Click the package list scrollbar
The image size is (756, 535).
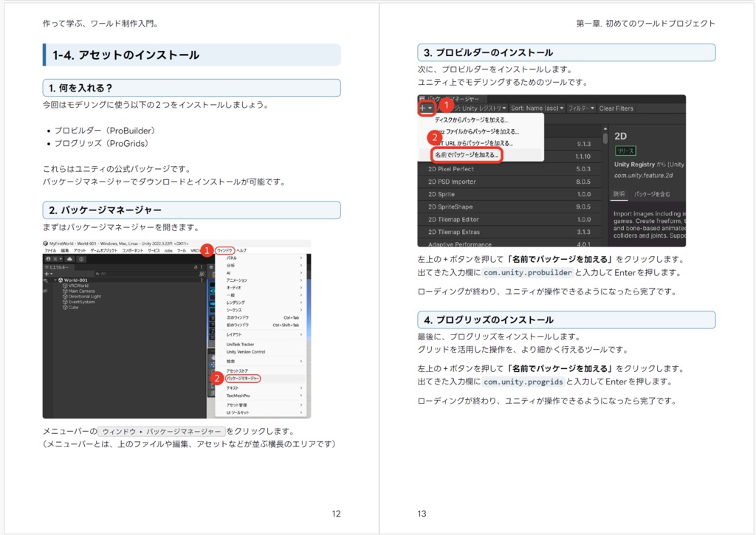click(x=605, y=139)
